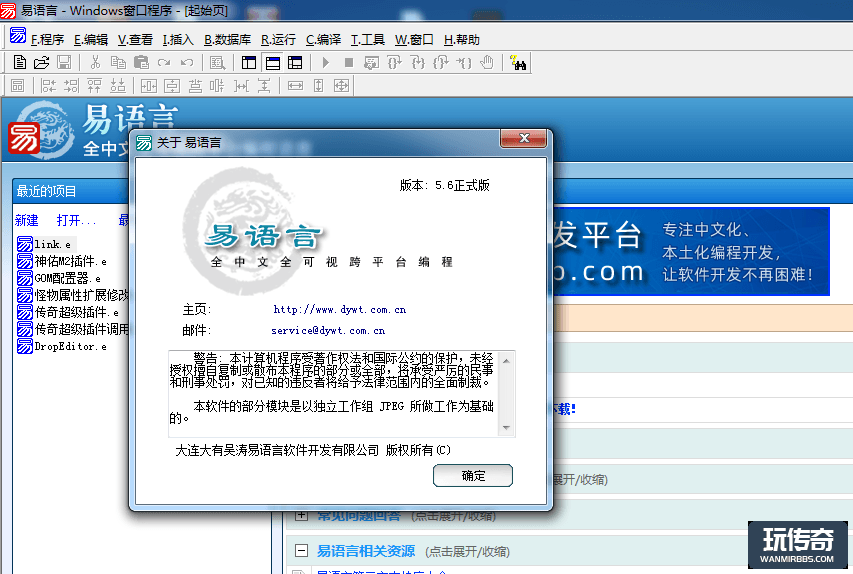
Task: Click the Undo arrow icon
Action: pyautogui.click(x=187, y=63)
